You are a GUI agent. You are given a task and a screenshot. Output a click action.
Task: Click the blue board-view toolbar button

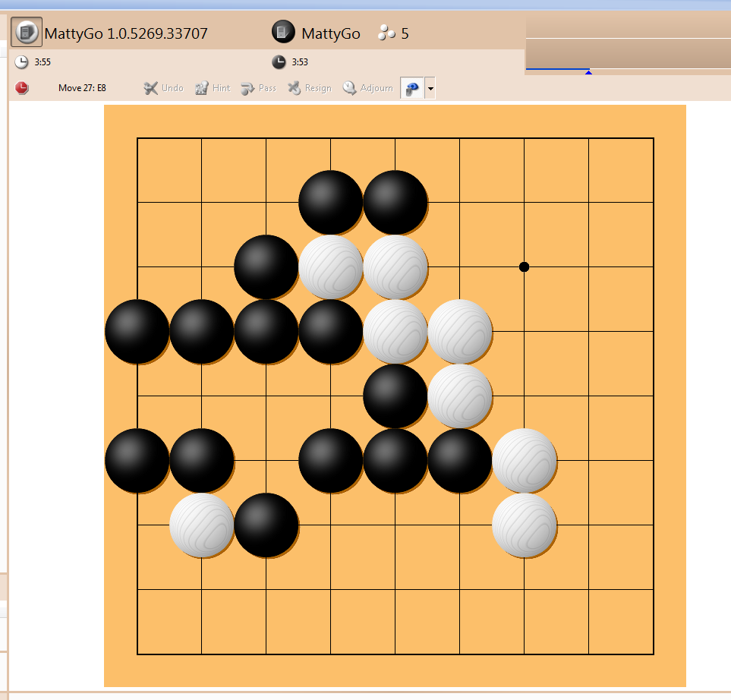[411, 88]
